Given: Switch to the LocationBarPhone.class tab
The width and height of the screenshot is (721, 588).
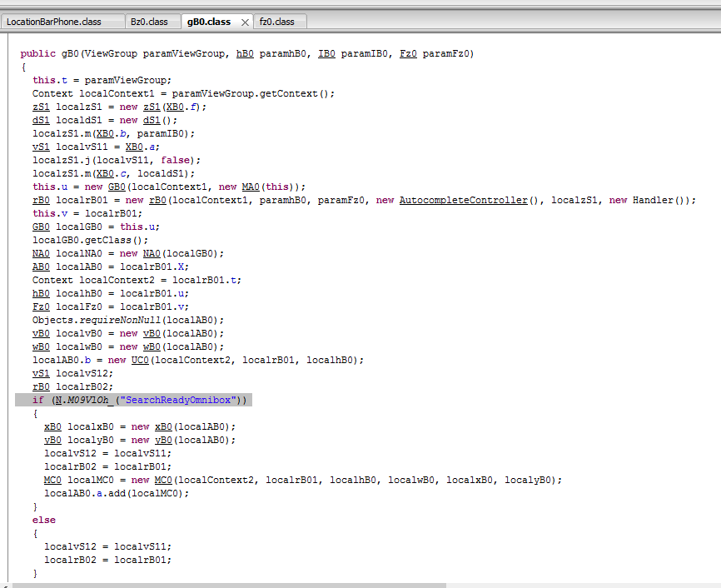Looking at the screenshot, I should 54,22.
